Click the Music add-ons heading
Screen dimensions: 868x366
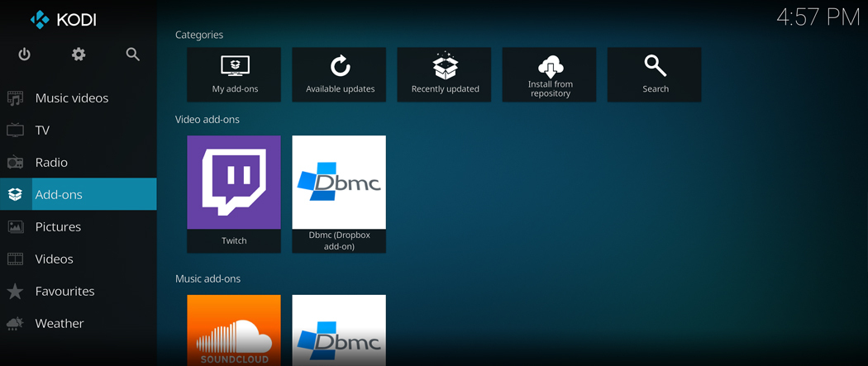pyautogui.click(x=208, y=278)
